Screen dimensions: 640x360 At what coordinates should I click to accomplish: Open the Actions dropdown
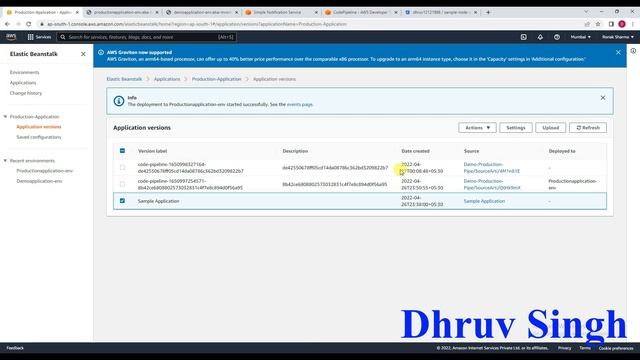(477, 128)
